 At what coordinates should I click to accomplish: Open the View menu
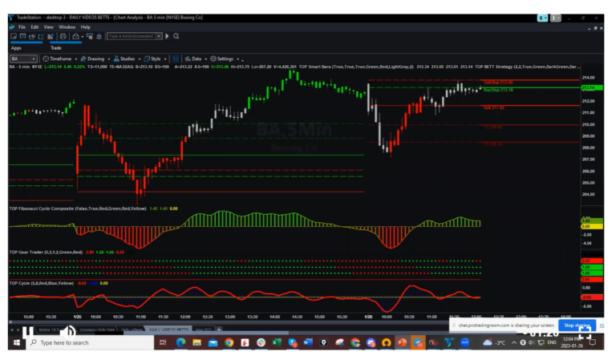49,26
